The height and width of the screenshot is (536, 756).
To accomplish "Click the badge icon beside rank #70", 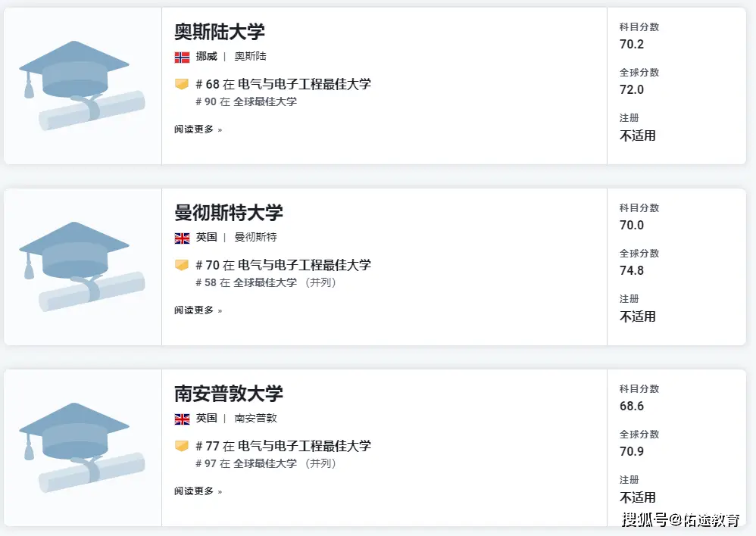I will point(182,265).
